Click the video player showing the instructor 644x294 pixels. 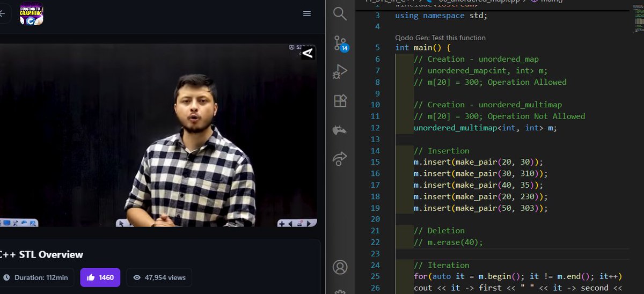click(158, 136)
